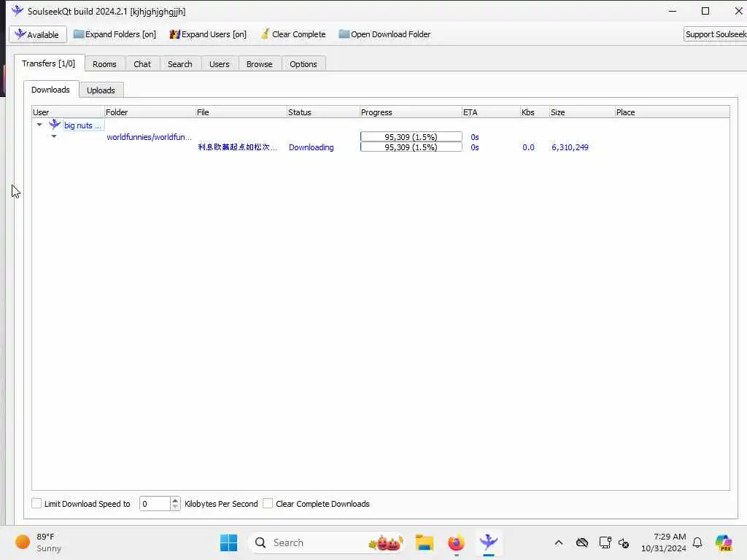Image resolution: width=747 pixels, height=560 pixels.
Task: Open Firefox from the taskbar
Action: coord(456,542)
